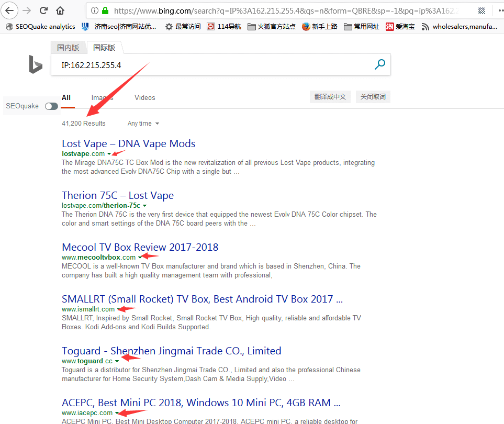Open the 火狐官方站点 bookmark folder
The width and height of the screenshot is (504, 424).
[x=272, y=26]
